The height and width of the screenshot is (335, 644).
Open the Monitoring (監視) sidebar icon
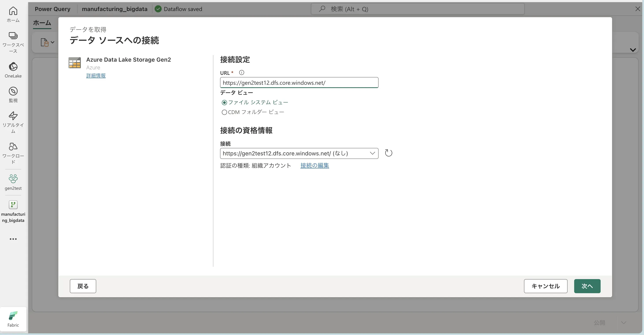click(13, 94)
